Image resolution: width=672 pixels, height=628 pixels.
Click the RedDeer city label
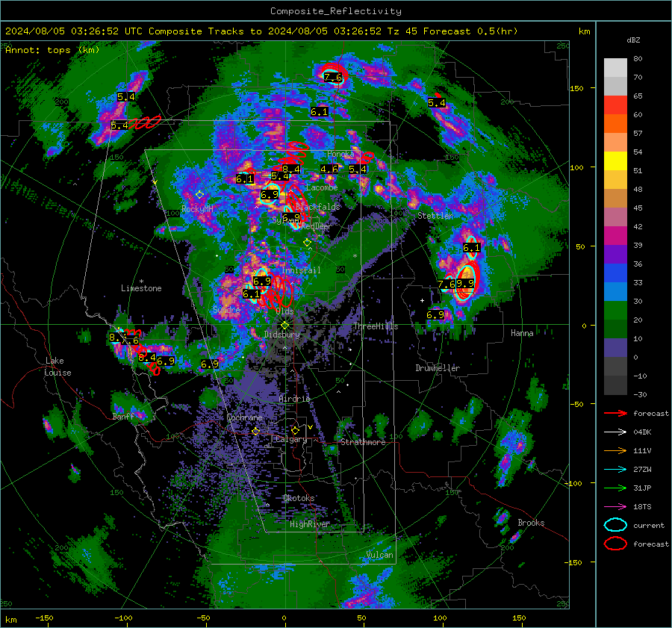pyautogui.click(x=315, y=226)
